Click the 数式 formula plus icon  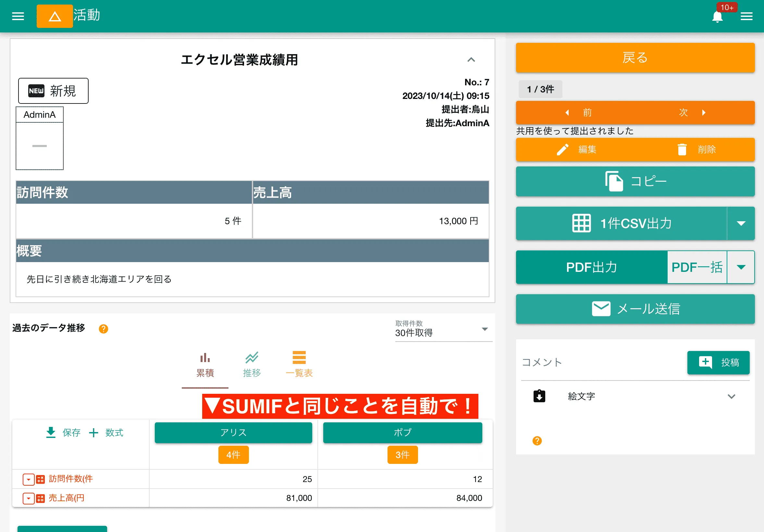point(93,433)
